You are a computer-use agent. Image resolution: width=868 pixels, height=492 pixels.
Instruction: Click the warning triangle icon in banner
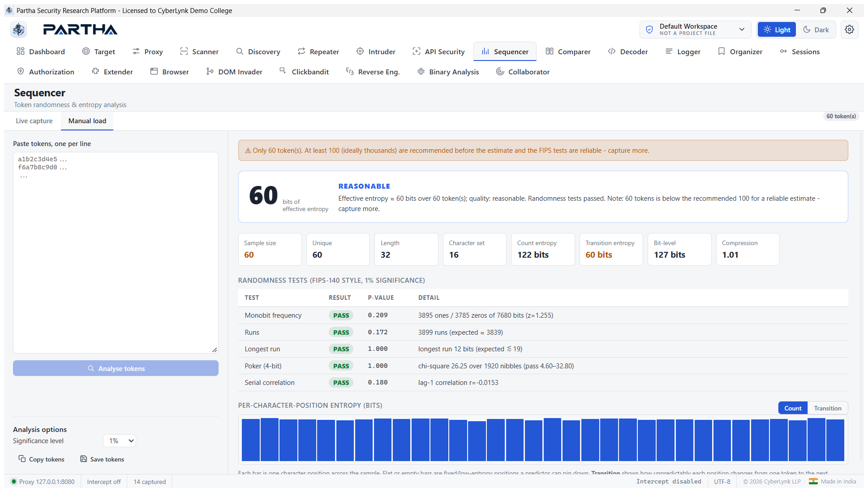click(248, 151)
